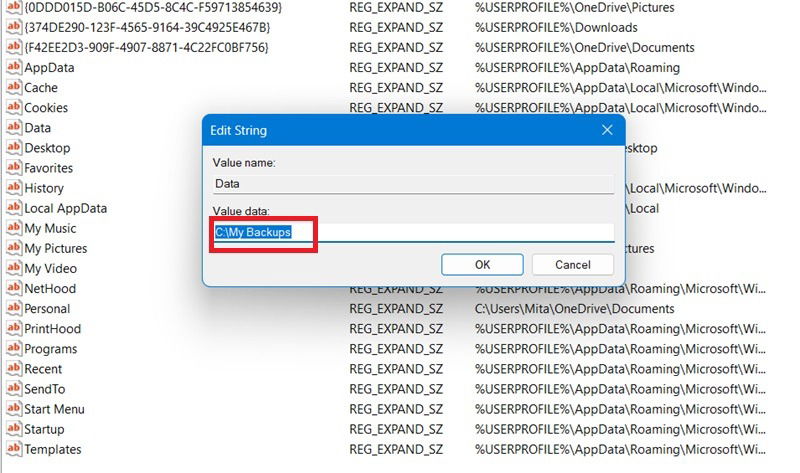
Task: Click the Startup value name
Action: pos(44,429)
